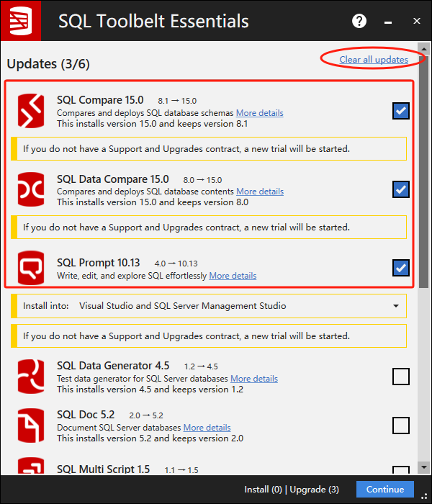Click the SQL Multi Script 1.5 title
The height and width of the screenshot is (504, 432).
103,469
